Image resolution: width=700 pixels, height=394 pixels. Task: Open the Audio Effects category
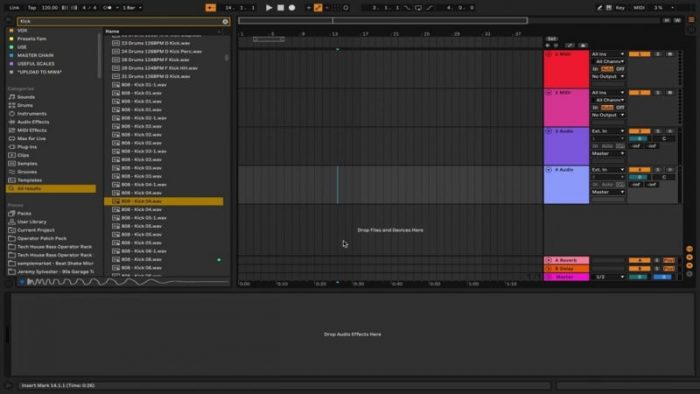(x=33, y=122)
